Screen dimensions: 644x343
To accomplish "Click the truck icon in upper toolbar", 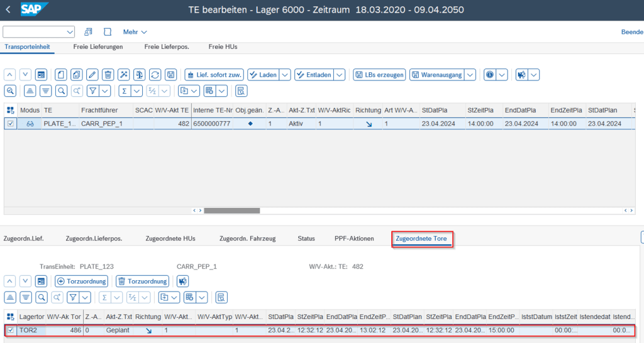I will tap(521, 75).
